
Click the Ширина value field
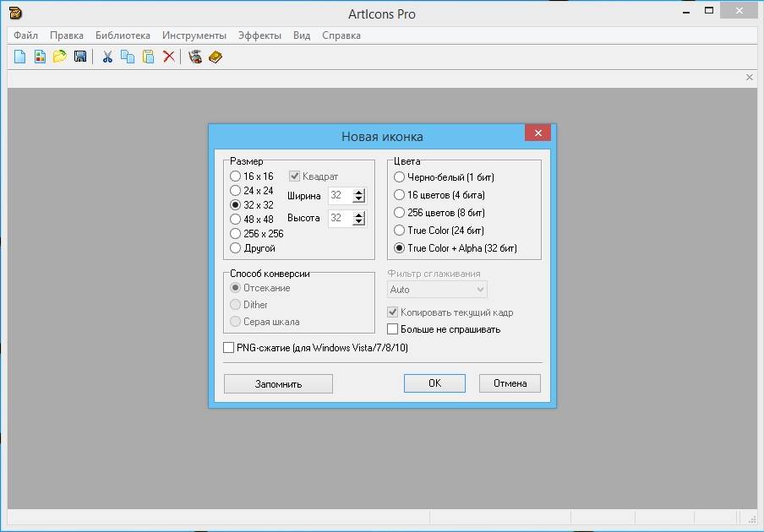[341, 195]
